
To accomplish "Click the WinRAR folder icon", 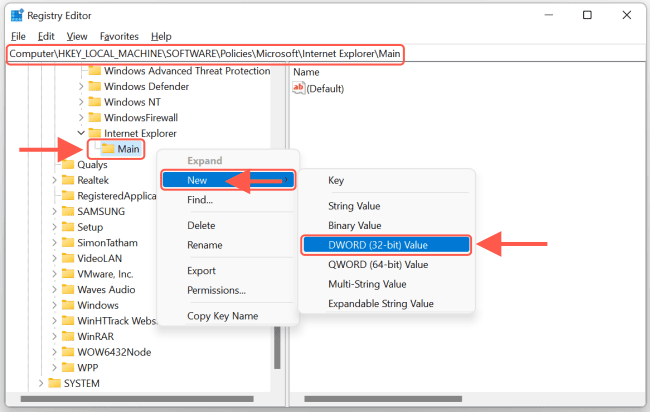I will (68, 336).
